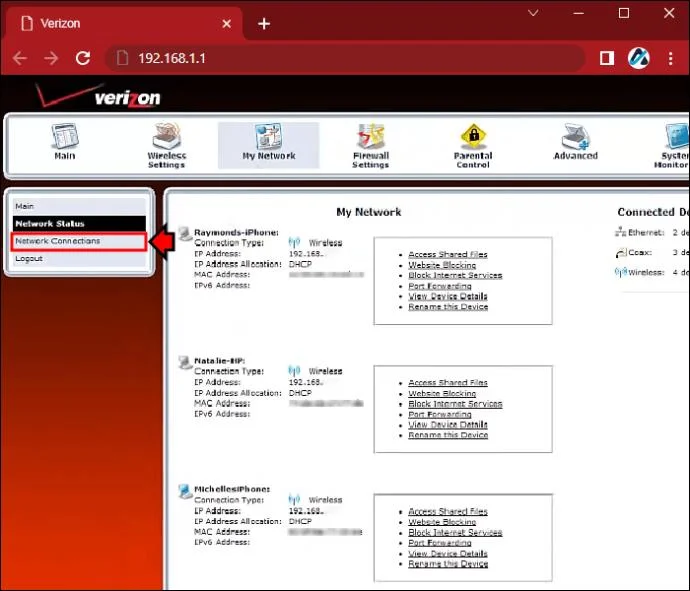The height and width of the screenshot is (591, 690).
Task: Open Network Connections in the sidebar
Action: pyautogui.click(x=79, y=241)
